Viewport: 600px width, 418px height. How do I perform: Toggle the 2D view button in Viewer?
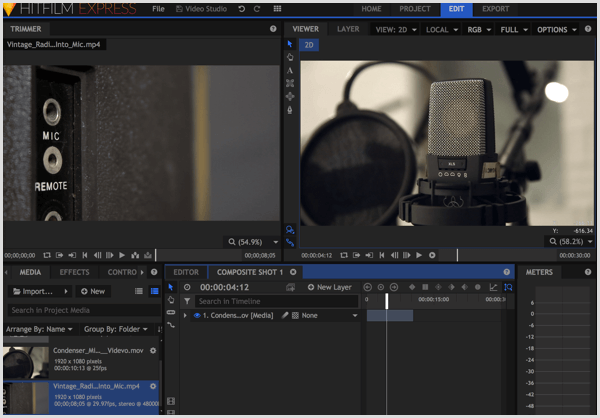point(309,45)
